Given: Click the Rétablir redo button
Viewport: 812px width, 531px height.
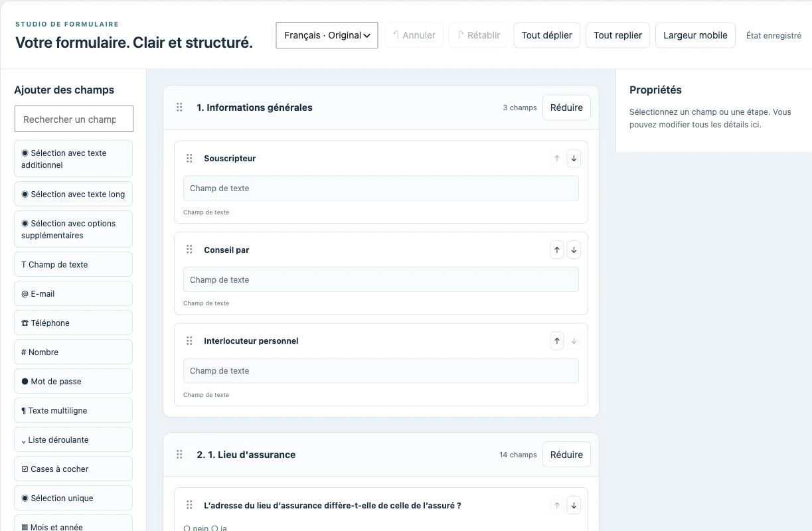Looking at the screenshot, I should pos(479,35).
